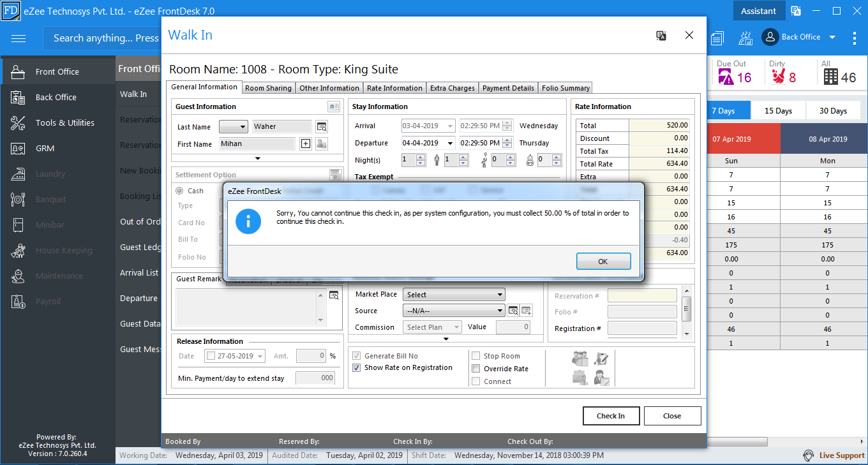This screenshot has width=868, height=465.
Task: Adjust the Nights stepper
Action: pos(421,160)
